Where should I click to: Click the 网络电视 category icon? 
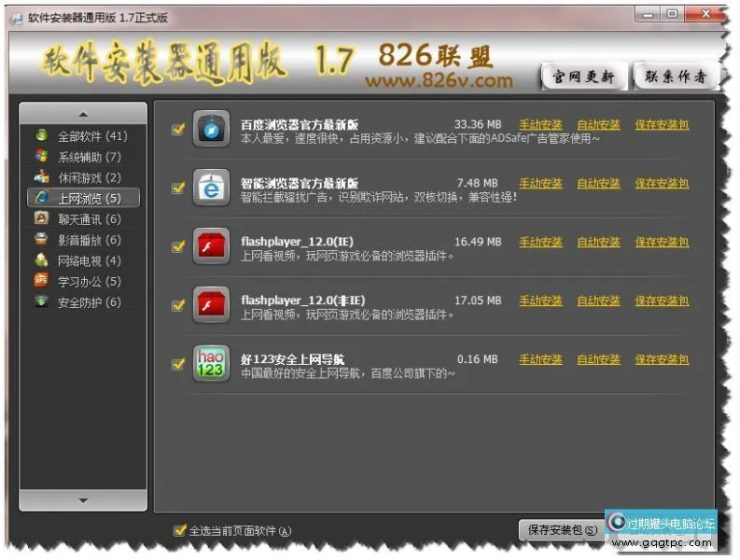coord(42,260)
